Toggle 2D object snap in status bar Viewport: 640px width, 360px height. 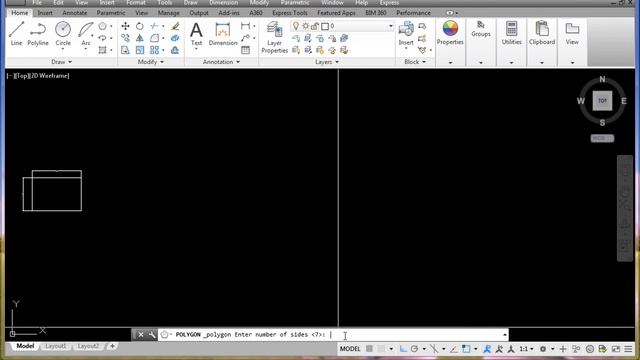(x=466, y=349)
